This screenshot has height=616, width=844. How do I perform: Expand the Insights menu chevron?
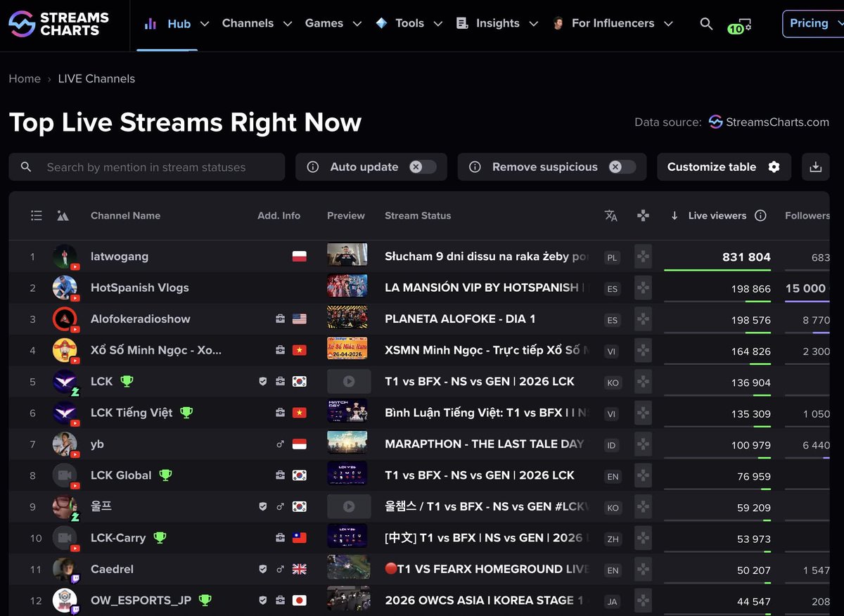(x=534, y=24)
